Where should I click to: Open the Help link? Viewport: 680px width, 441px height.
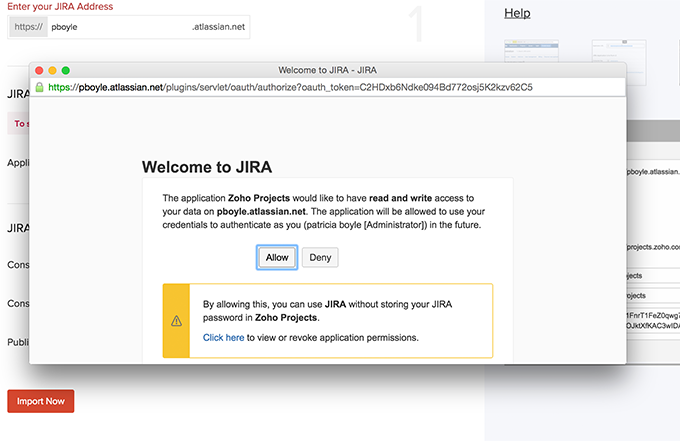point(517,13)
